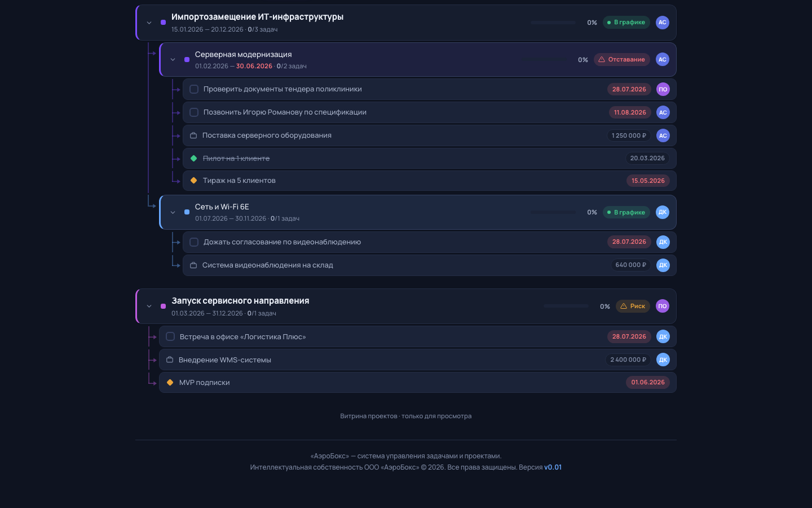Click the 1 250 000 ₽ amount badge
This screenshot has width=812, height=508.
click(x=629, y=135)
